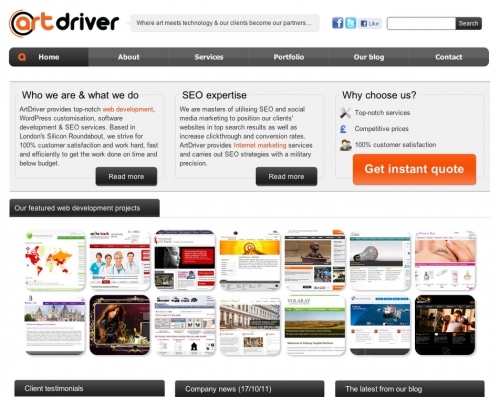Open the Facebook page icon

(x=338, y=23)
